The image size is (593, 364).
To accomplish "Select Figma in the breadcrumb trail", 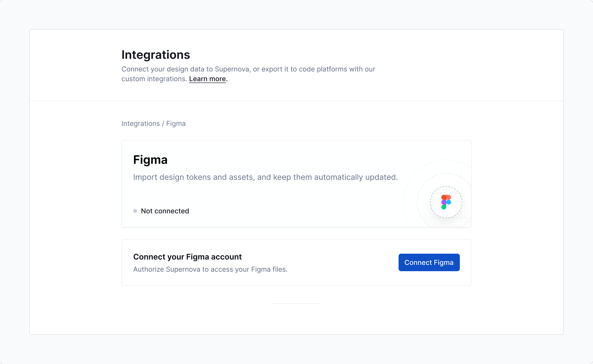I will click(176, 123).
